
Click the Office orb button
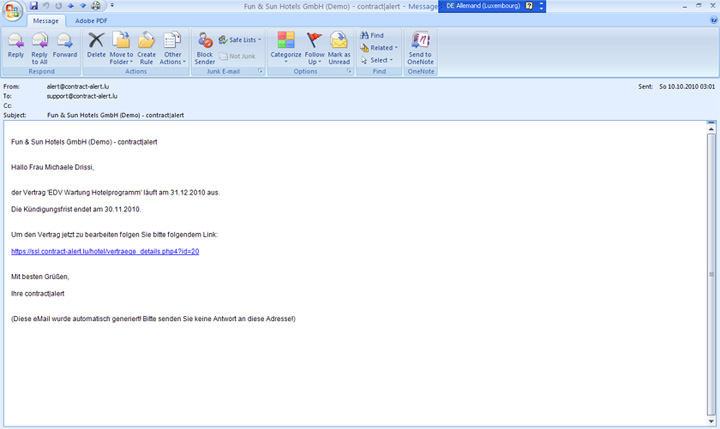pyautogui.click(x=12, y=10)
